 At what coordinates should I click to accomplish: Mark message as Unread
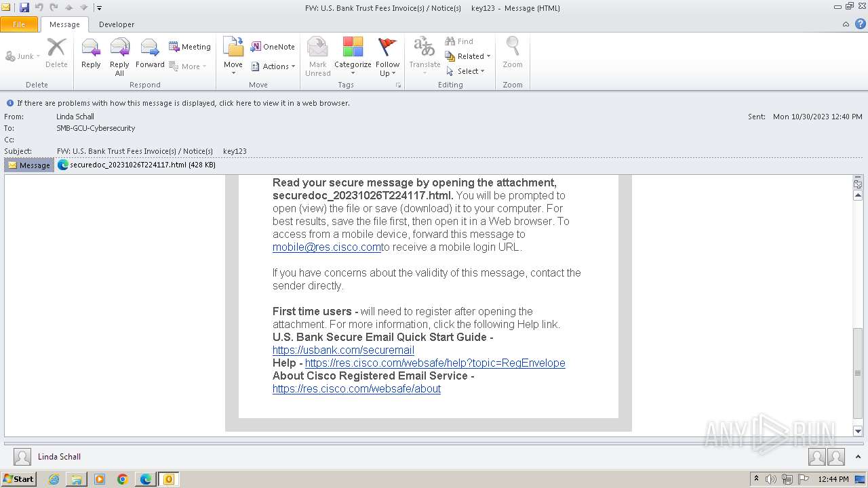pos(317,57)
